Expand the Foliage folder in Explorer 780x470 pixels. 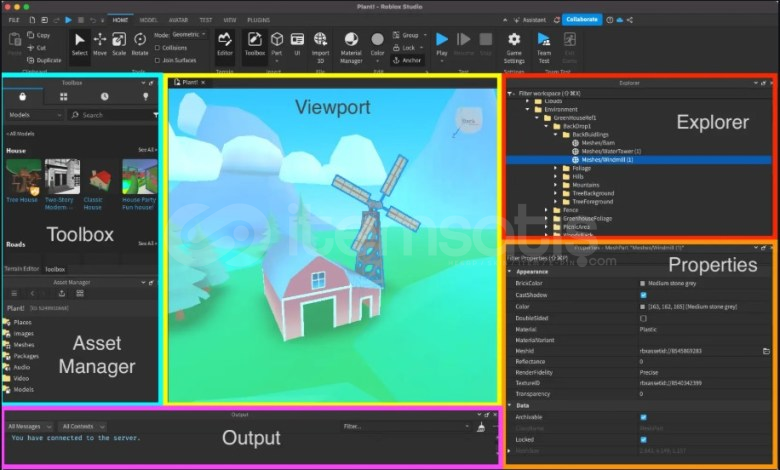[557, 168]
